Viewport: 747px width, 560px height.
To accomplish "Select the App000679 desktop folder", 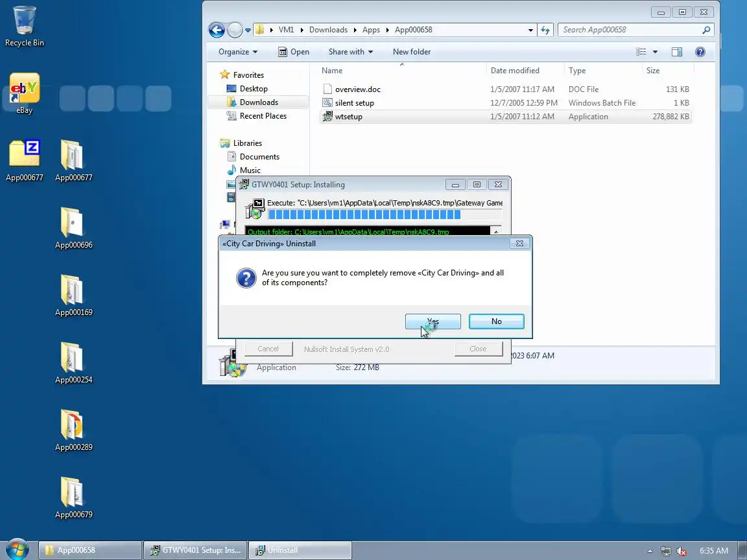I will click(73, 498).
